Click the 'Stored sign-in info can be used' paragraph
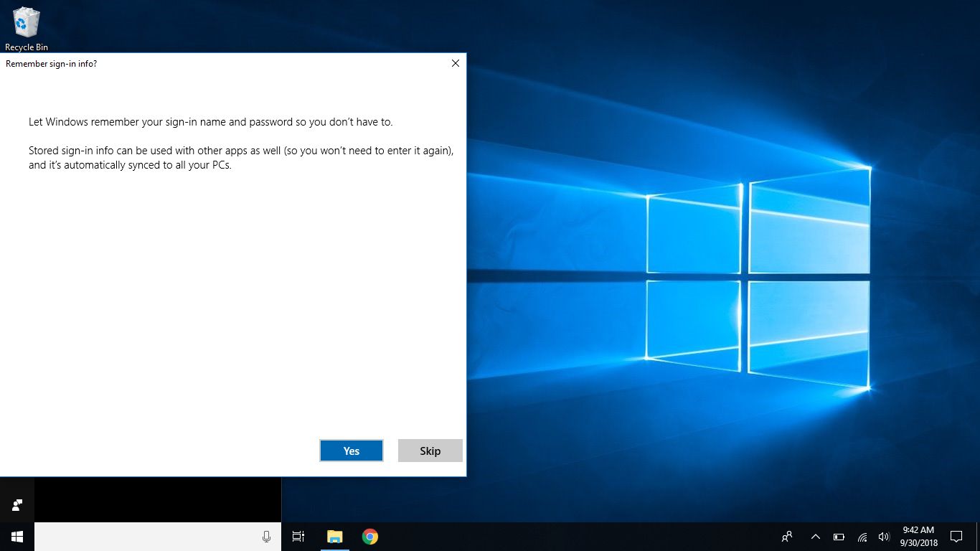This screenshot has height=551, width=980. click(x=241, y=158)
